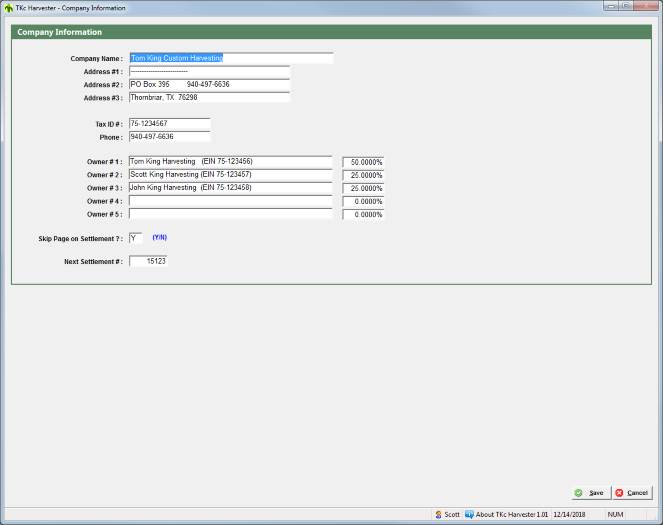Open About TKc Harvester 1.01 info

pos(506,514)
